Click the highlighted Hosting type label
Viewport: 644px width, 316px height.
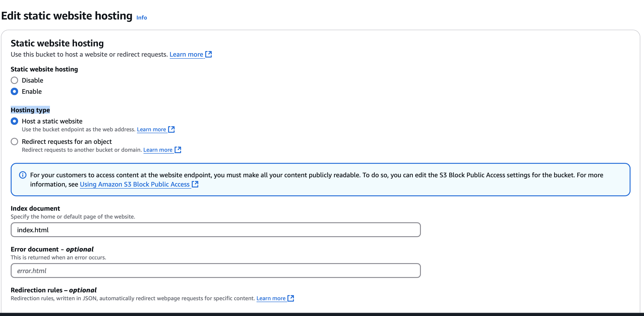[30, 110]
